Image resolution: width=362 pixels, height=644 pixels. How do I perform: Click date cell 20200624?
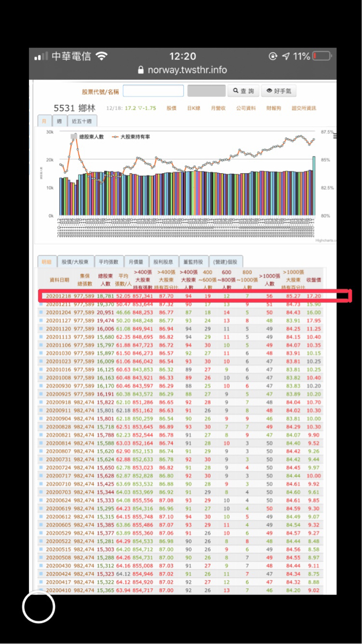[58, 500]
